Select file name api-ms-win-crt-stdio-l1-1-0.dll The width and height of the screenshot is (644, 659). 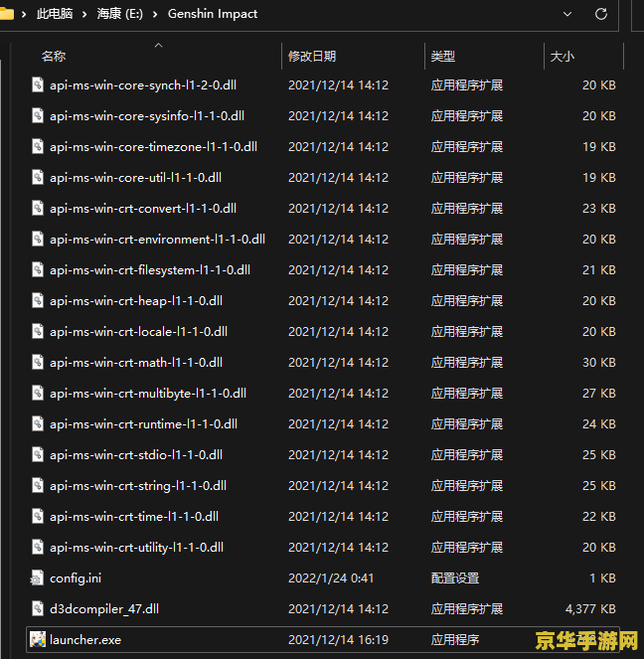[x=136, y=455]
